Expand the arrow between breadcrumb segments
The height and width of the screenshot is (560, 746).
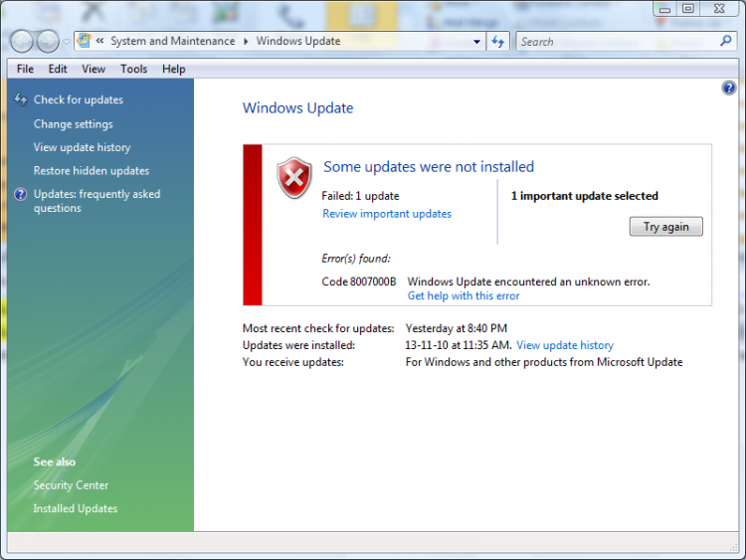[x=246, y=42]
